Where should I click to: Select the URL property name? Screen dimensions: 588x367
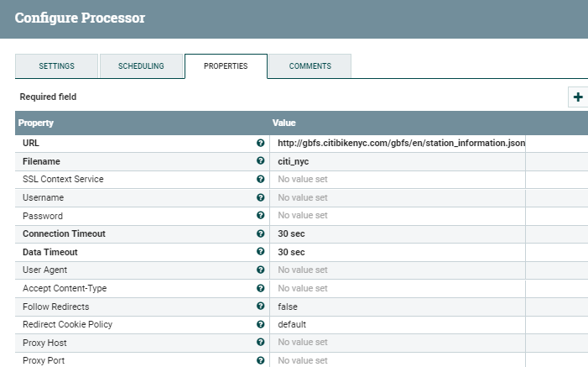(x=31, y=143)
